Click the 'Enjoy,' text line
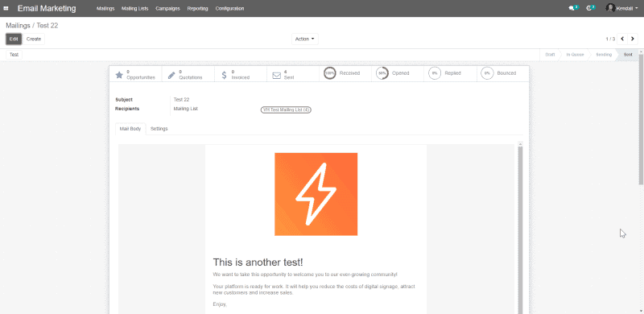Screen dimensions: 644x314 click(x=220, y=304)
